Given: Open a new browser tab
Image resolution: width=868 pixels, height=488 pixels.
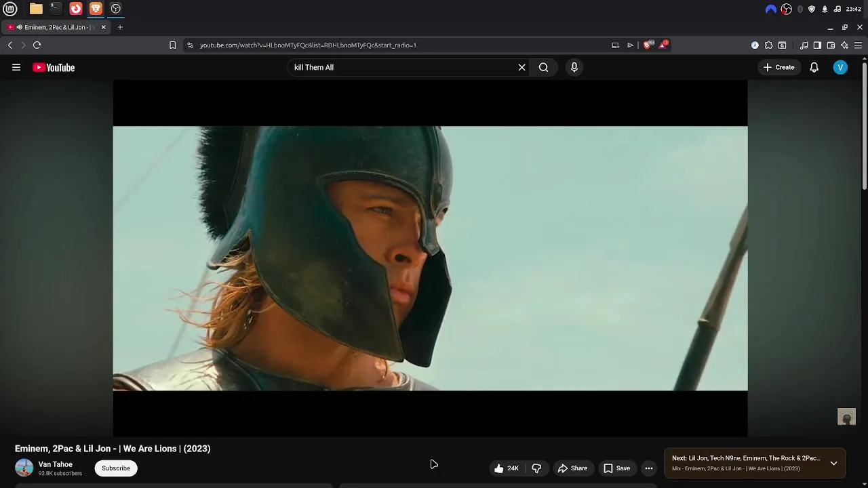Looking at the screenshot, I should 120,27.
